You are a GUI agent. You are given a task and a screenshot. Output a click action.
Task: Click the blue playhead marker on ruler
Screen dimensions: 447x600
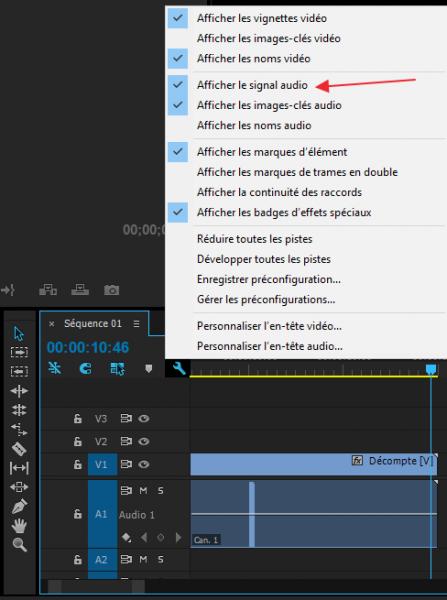(431, 368)
